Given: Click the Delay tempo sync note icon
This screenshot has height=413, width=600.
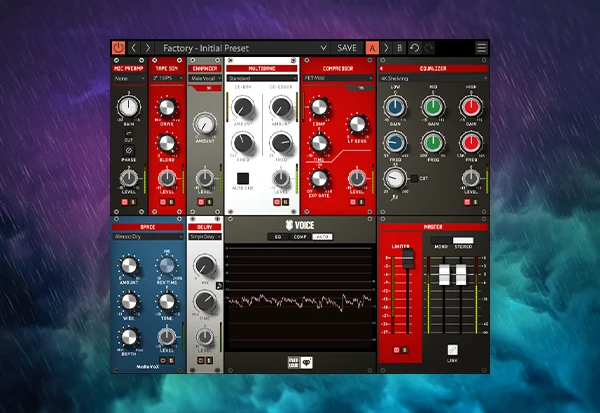Looking at the screenshot, I should (219, 286).
